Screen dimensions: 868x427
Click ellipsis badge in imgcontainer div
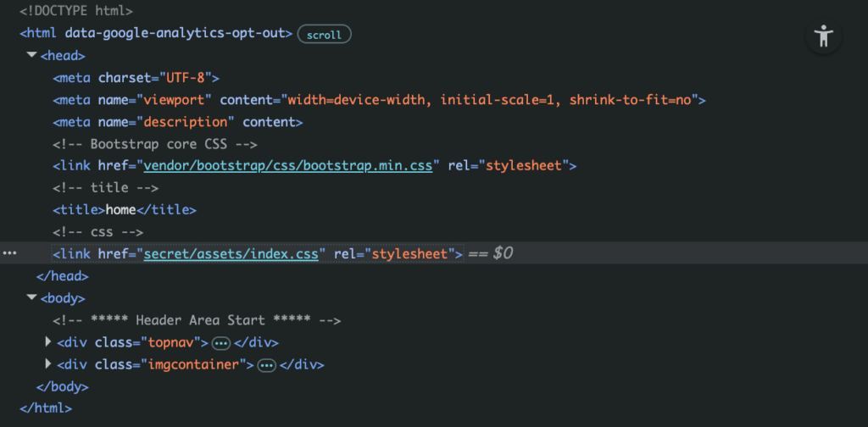[x=267, y=365]
